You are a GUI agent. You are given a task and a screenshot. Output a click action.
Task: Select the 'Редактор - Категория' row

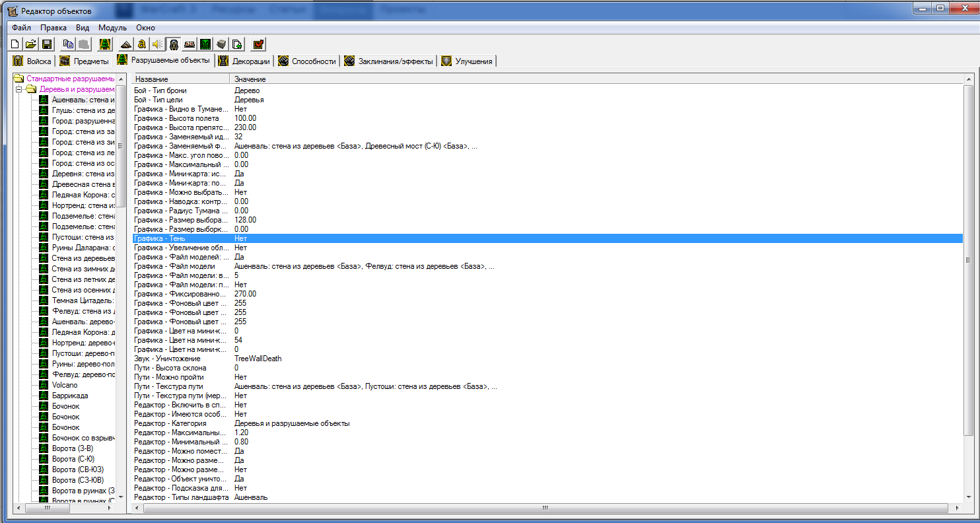pos(547,423)
